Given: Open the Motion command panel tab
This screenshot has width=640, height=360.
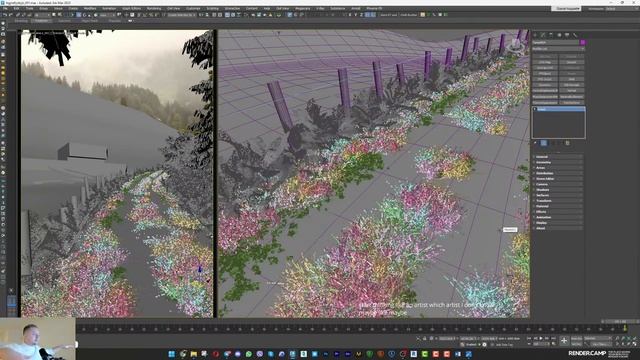Looking at the screenshot, I should coord(559,35).
